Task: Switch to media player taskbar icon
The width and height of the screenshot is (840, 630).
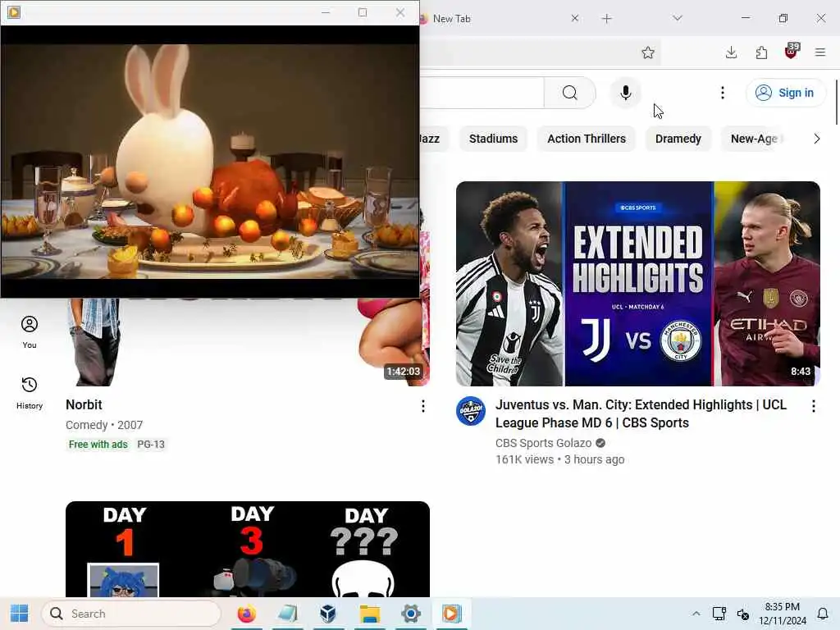Action: pyautogui.click(x=451, y=614)
